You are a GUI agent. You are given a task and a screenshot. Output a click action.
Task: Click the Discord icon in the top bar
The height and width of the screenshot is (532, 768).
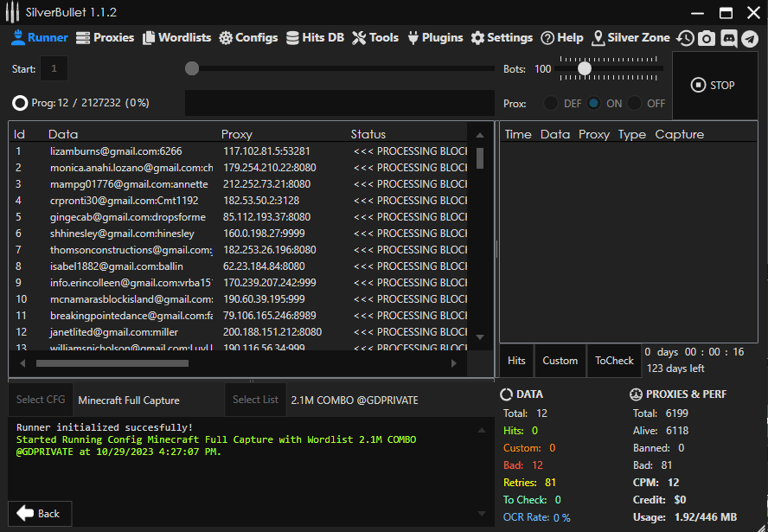[x=728, y=38]
